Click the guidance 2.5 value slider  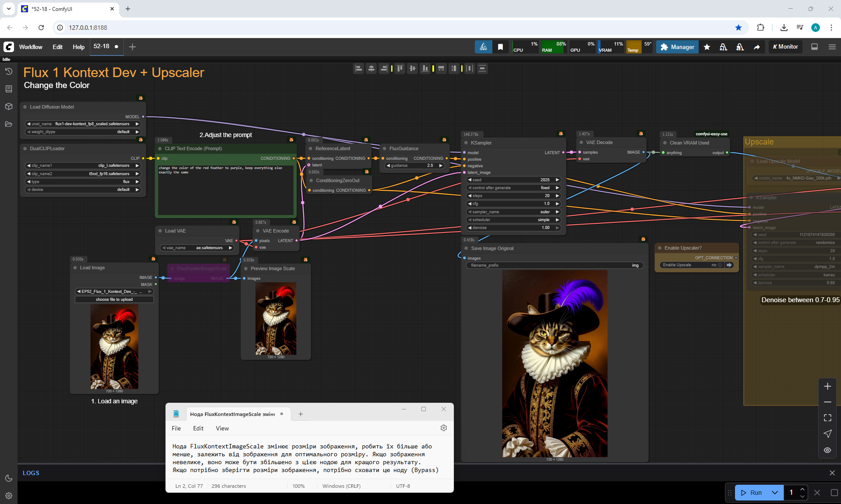(414, 166)
